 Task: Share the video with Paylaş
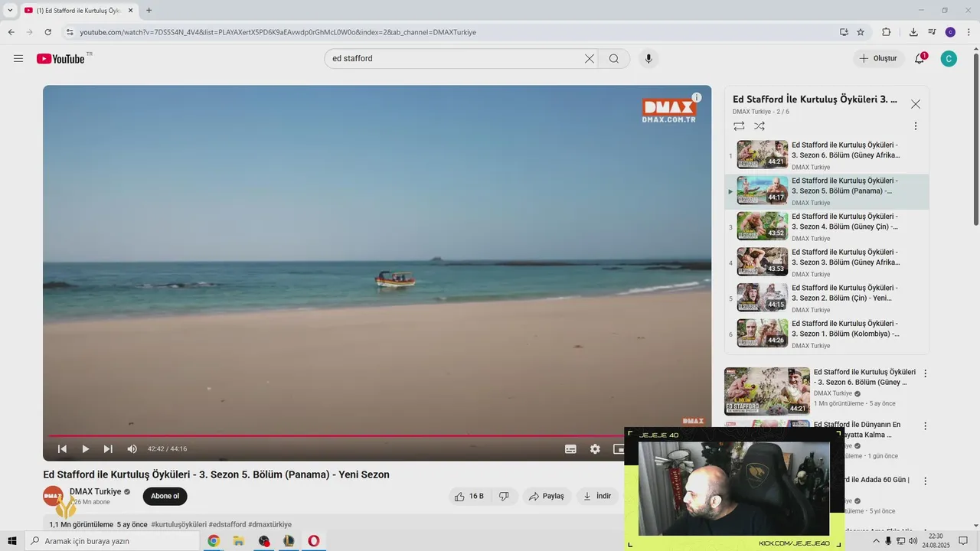547,496
